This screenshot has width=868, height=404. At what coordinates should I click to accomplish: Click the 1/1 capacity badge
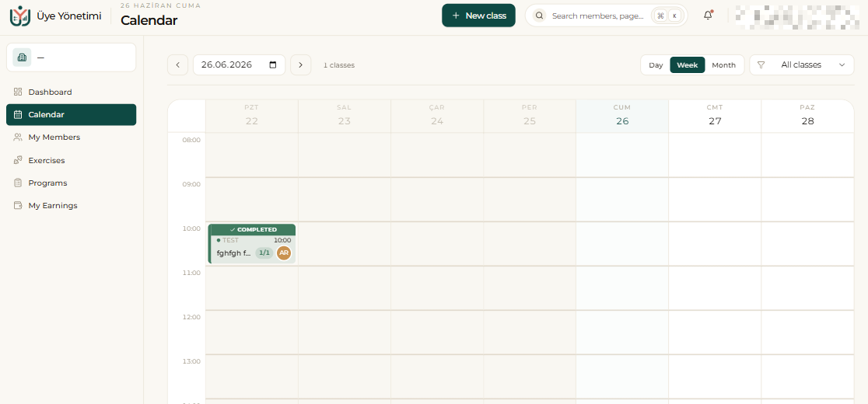pos(264,253)
